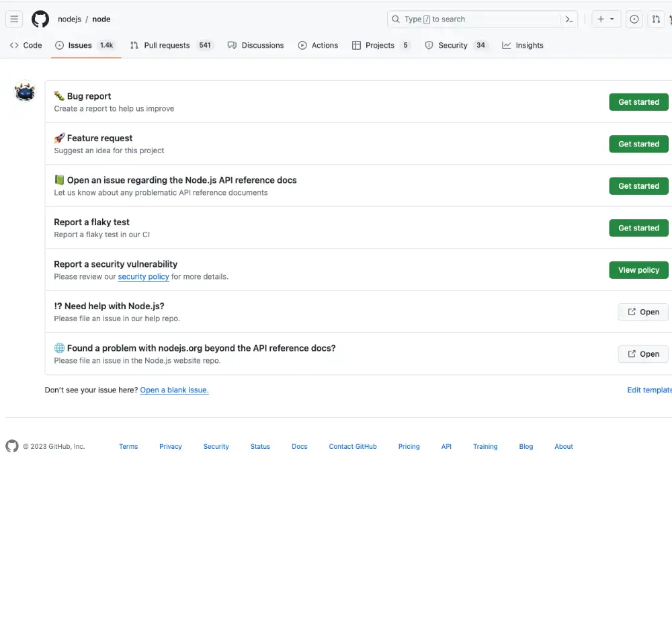672x637 pixels.
Task: Open the hamburger navigation menu
Action: point(14,19)
